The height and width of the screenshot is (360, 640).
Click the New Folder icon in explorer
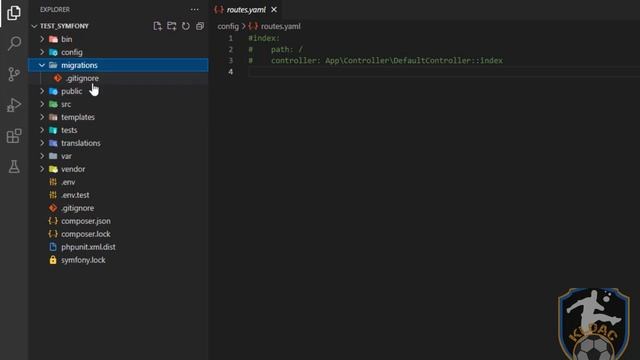(x=172, y=26)
